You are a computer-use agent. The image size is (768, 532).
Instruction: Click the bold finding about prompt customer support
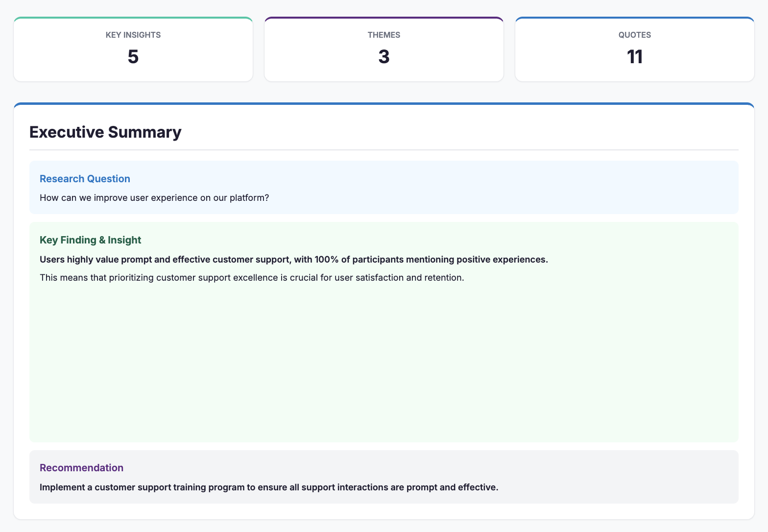[x=294, y=260]
